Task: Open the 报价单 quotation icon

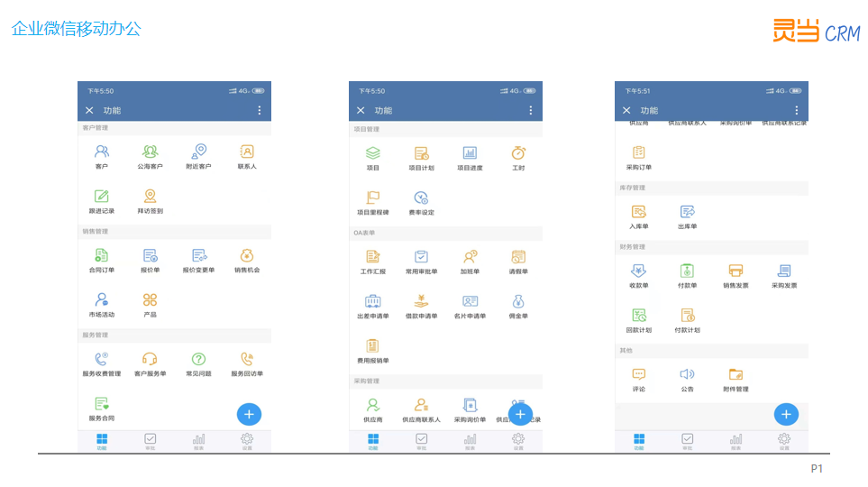Action: click(150, 255)
